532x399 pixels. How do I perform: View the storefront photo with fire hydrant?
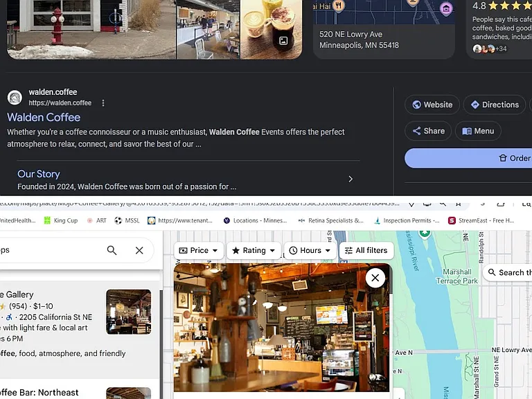coord(91,30)
